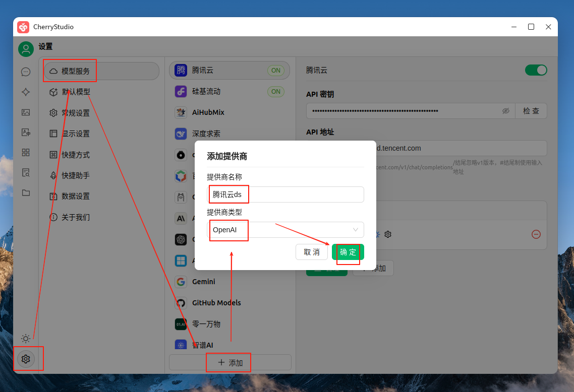
Task: Click the 提供商名称 input field
Action: click(285, 194)
